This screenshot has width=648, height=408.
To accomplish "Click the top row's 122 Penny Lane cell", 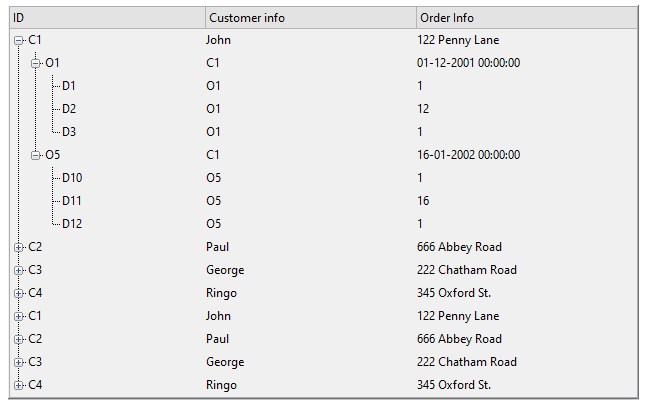I will (457, 40).
